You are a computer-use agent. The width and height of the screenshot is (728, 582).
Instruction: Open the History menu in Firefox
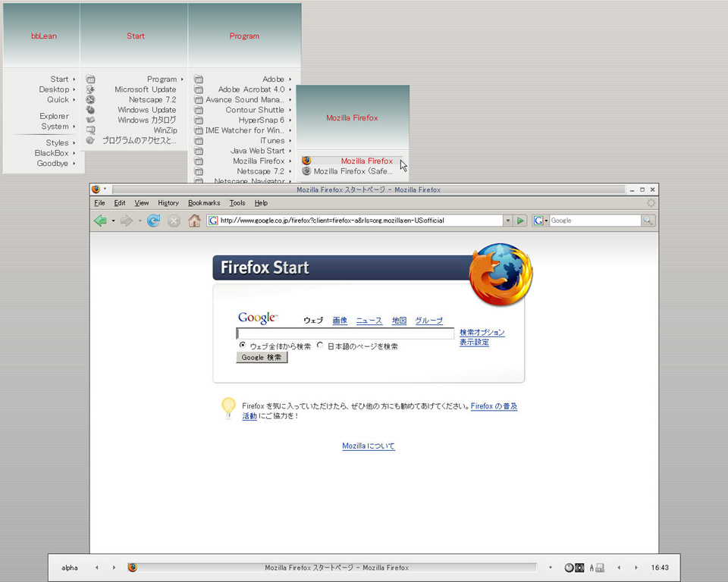pyautogui.click(x=168, y=203)
